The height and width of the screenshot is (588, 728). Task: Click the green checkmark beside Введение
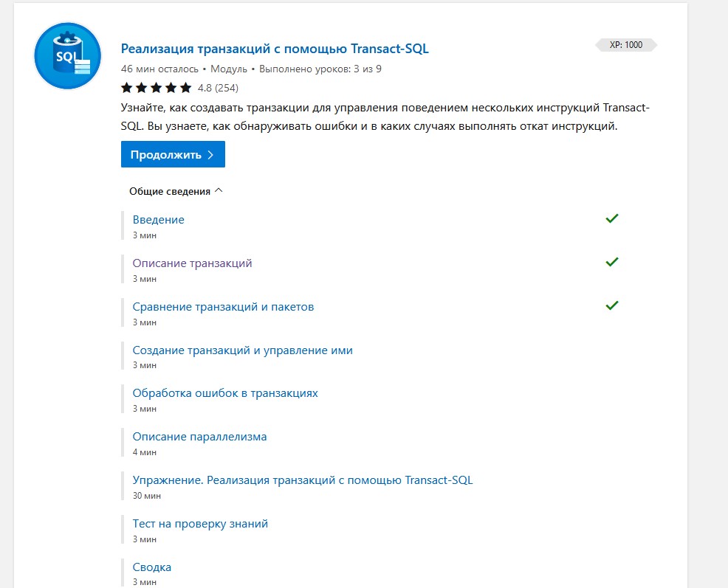pyautogui.click(x=611, y=218)
